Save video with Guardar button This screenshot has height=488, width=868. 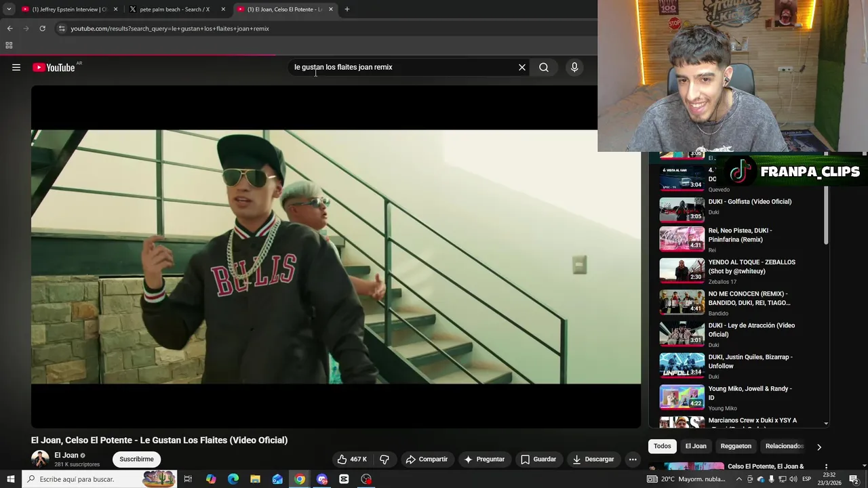point(538,459)
